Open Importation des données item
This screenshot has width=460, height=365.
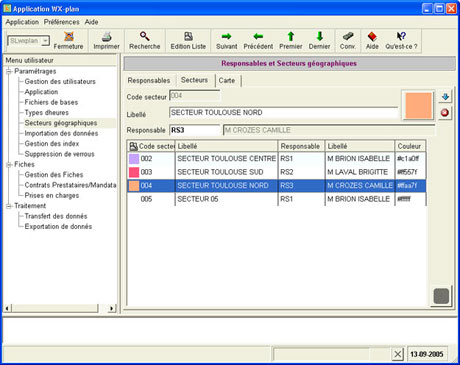click(61, 133)
